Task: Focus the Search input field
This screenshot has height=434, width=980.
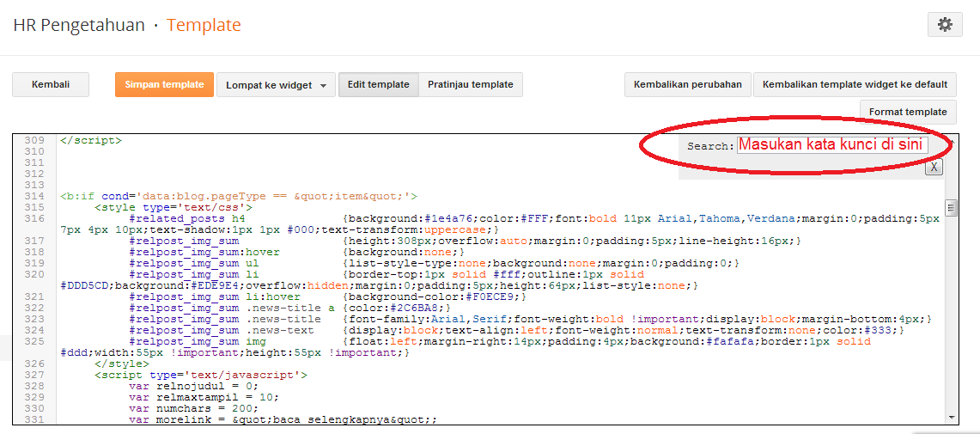Action: point(832,145)
